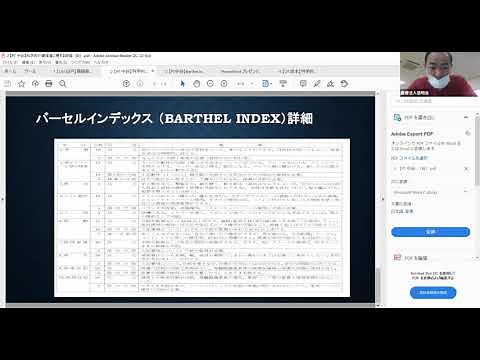
Task: Switch to the third document tab
Action: [185, 71]
